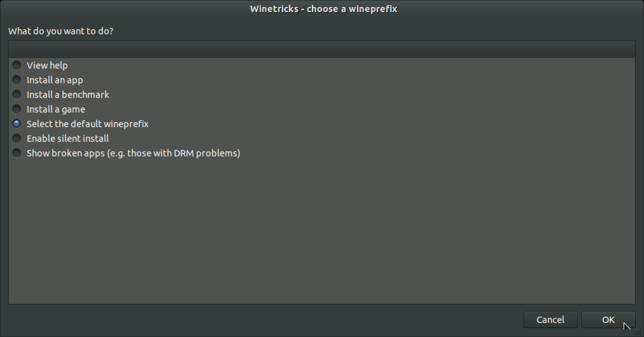
Task: Click the 'Install a benchmark' row text
Action: click(67, 94)
